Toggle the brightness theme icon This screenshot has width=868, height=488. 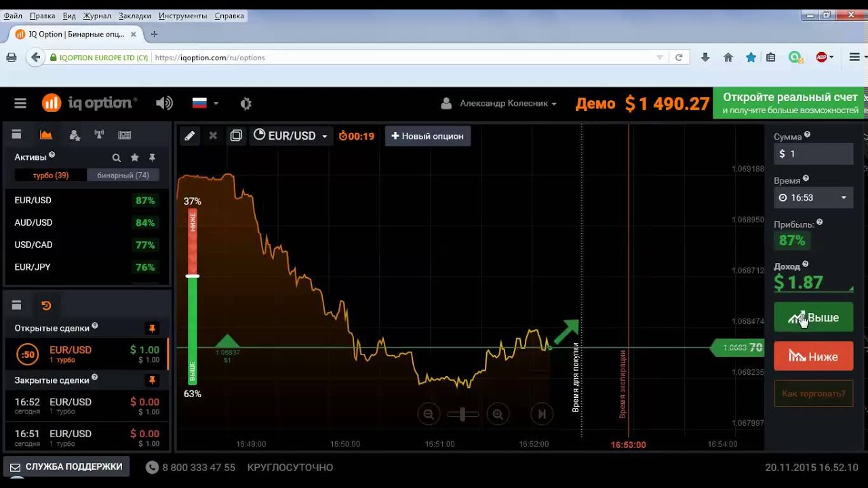coord(246,103)
